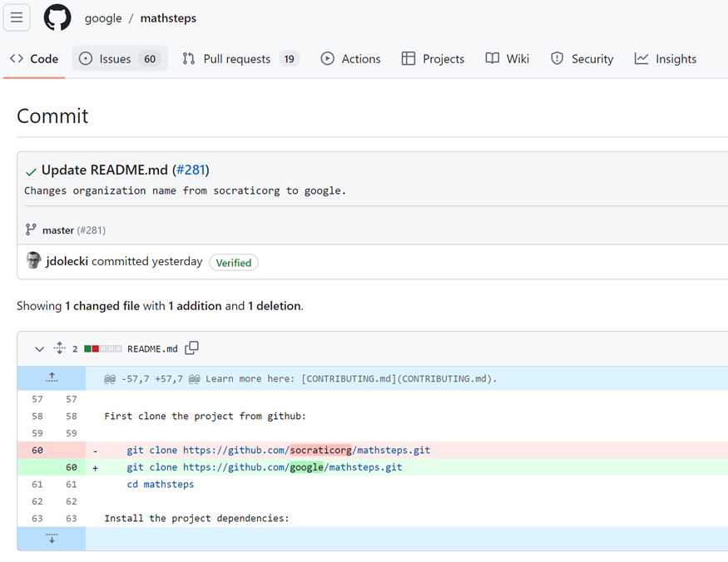Screen dimensions: 728x562
Task: Click the GitHub logo icon
Action: tap(57, 17)
